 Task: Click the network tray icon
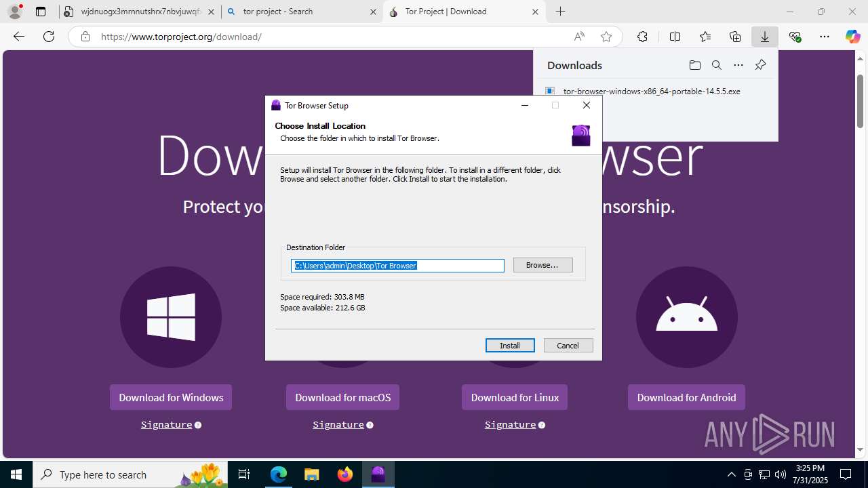pos(764,474)
